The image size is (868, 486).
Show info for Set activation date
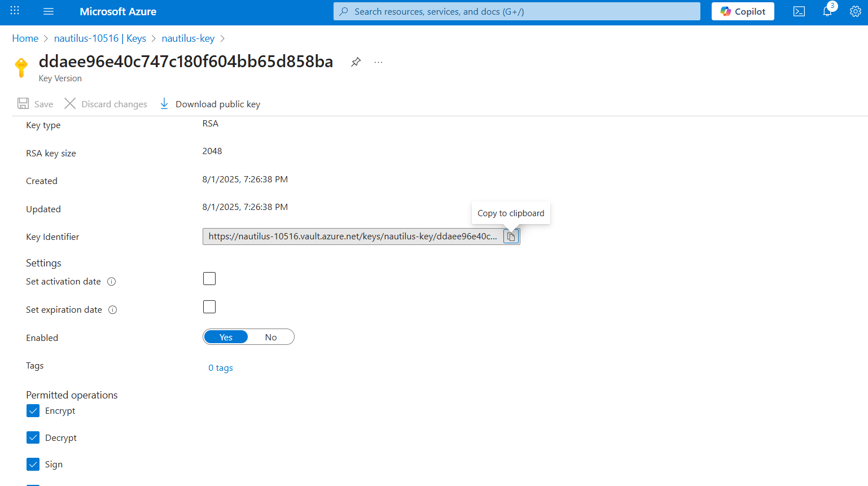pyautogui.click(x=112, y=282)
